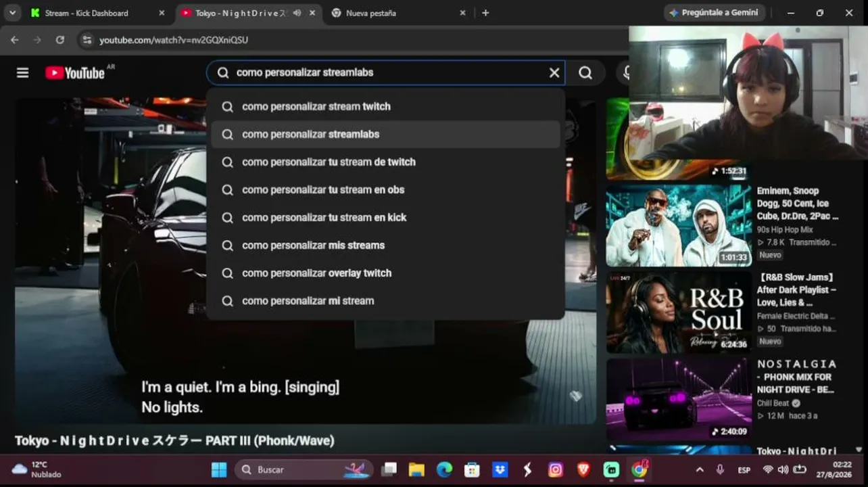Choose suggestion "como personalizar overlay twitch"
This screenshot has height=487, width=868.
[386, 273]
